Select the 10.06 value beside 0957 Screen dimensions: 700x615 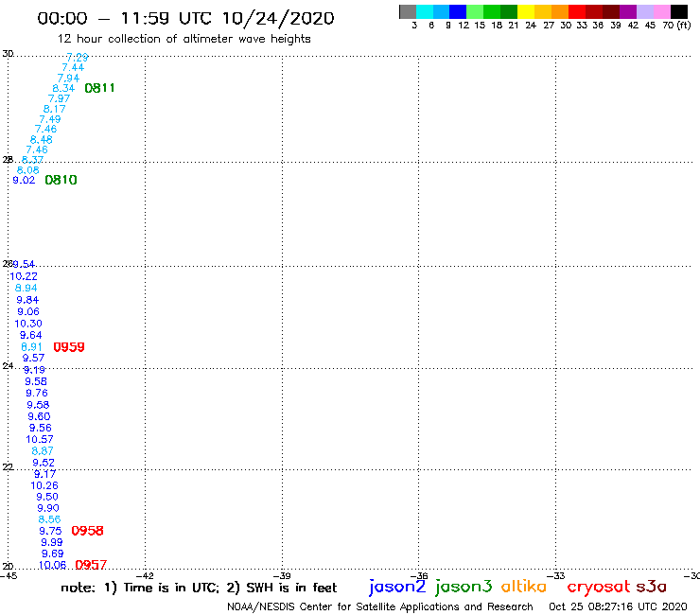click(x=52, y=565)
